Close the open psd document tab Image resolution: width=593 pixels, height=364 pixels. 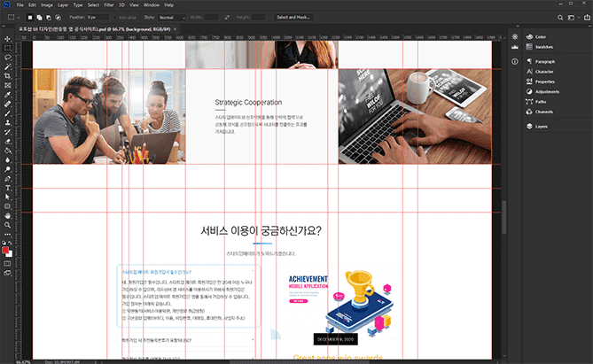(x=175, y=29)
